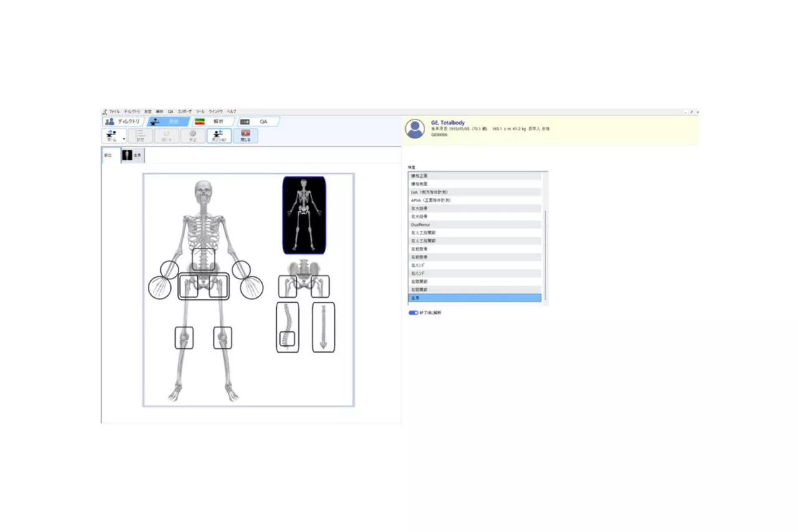Select the small LVA box on lateral spine
The image size is (798, 532).
(287, 339)
